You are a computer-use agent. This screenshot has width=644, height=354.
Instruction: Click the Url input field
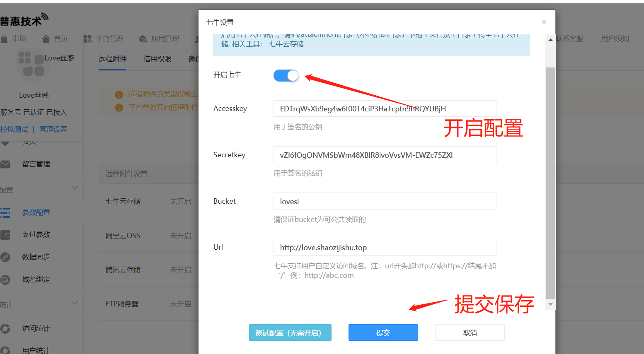(385, 247)
